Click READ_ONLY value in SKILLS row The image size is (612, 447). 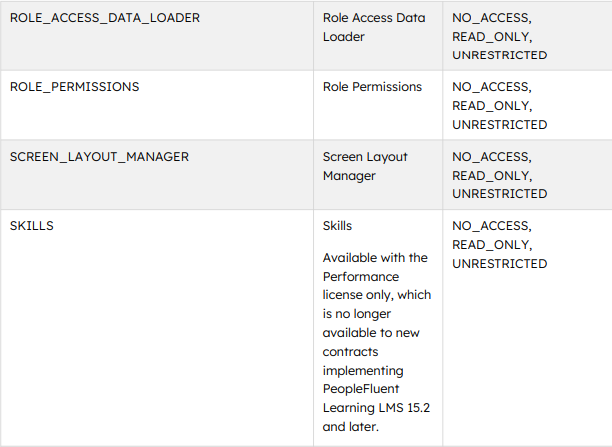pyautogui.click(x=492, y=245)
